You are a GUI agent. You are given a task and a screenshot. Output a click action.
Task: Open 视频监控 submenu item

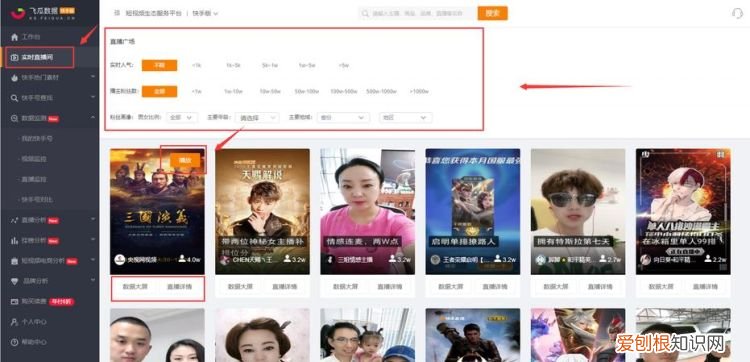[33, 159]
